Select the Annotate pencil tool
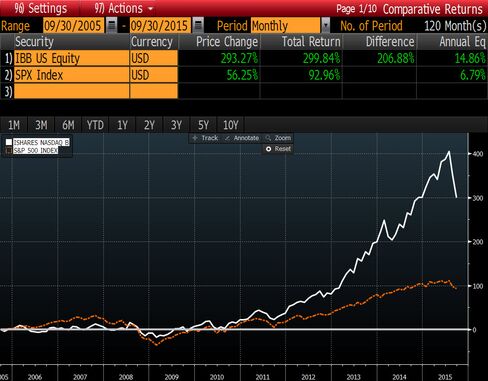This screenshot has width=488, height=381. point(242,138)
